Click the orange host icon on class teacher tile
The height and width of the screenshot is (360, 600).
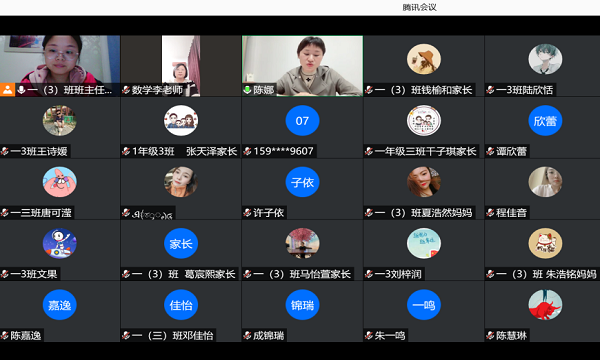[x=7, y=90]
